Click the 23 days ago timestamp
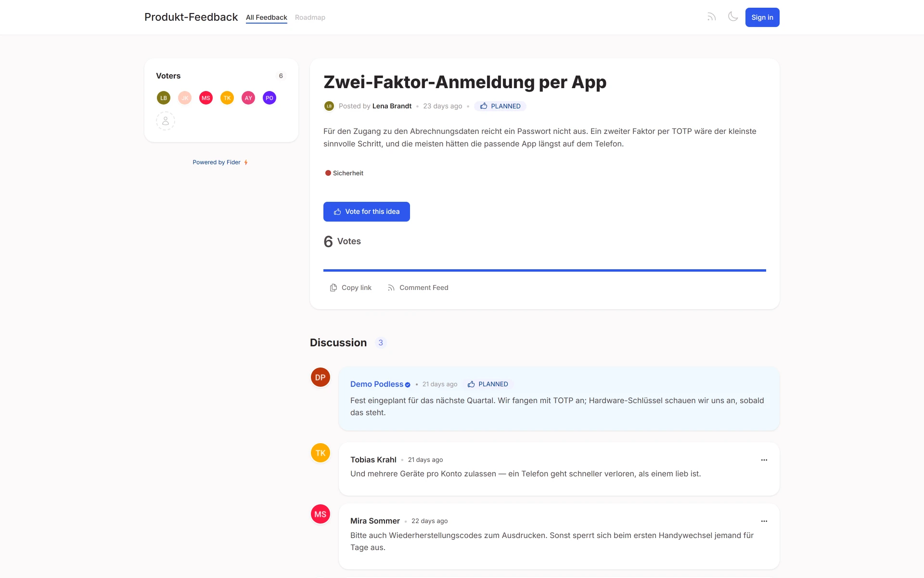 point(443,106)
